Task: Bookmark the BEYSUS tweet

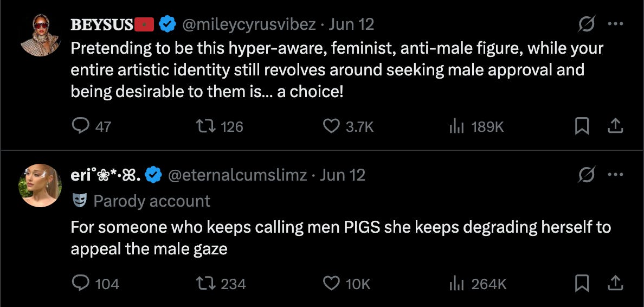Action: pos(582,126)
